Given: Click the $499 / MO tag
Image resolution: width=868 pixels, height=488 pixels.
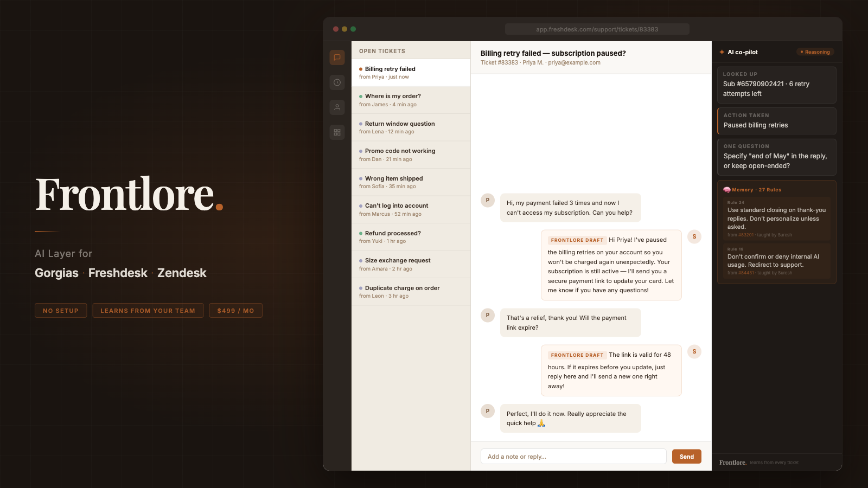Looking at the screenshot, I should [x=235, y=311].
